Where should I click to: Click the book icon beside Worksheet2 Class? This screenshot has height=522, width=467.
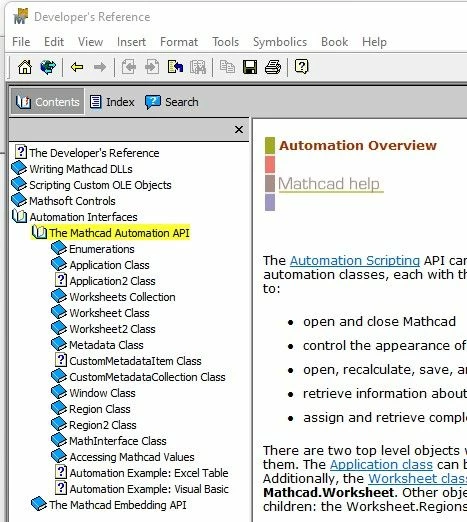click(x=59, y=328)
